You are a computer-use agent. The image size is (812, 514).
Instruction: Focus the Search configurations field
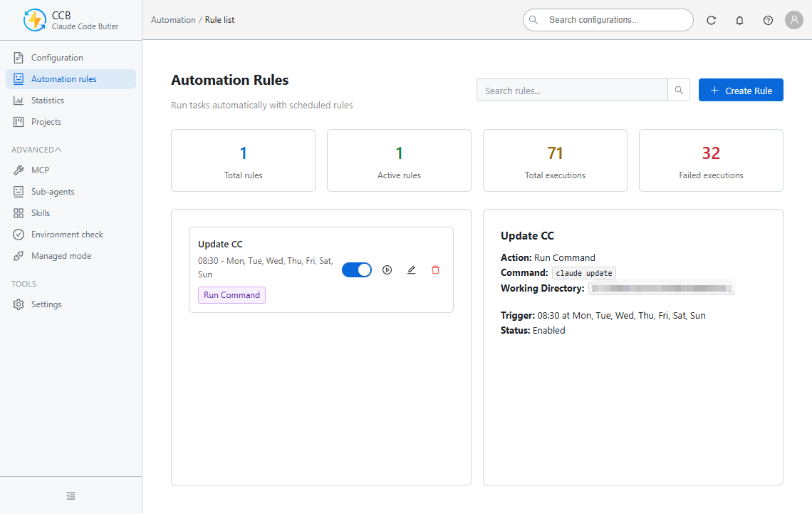click(x=608, y=20)
